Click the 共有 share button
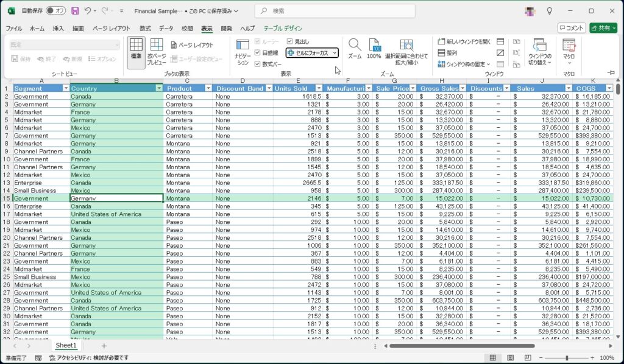 coord(603,28)
